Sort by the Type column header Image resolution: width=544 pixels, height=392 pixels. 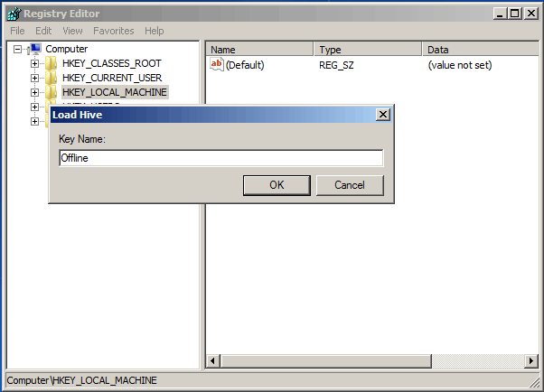point(368,50)
